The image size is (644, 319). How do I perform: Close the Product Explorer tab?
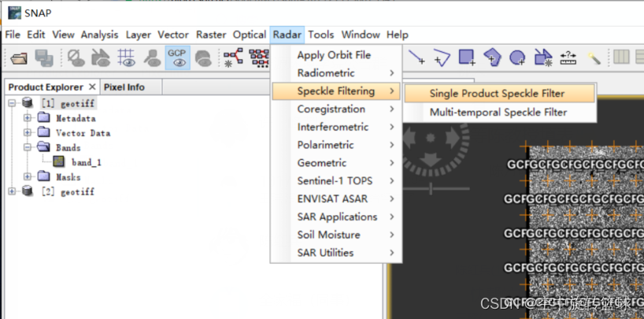92,87
